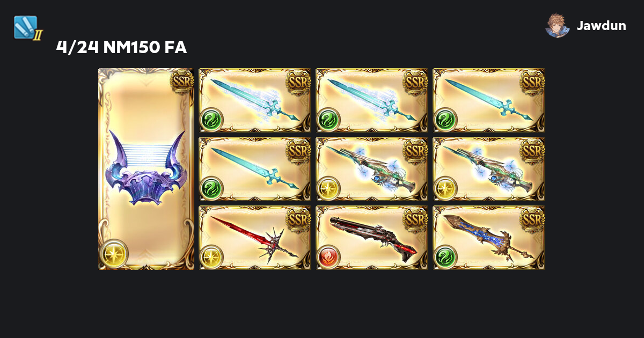
Task: Click the light element icon on main weapon
Action: (x=114, y=253)
